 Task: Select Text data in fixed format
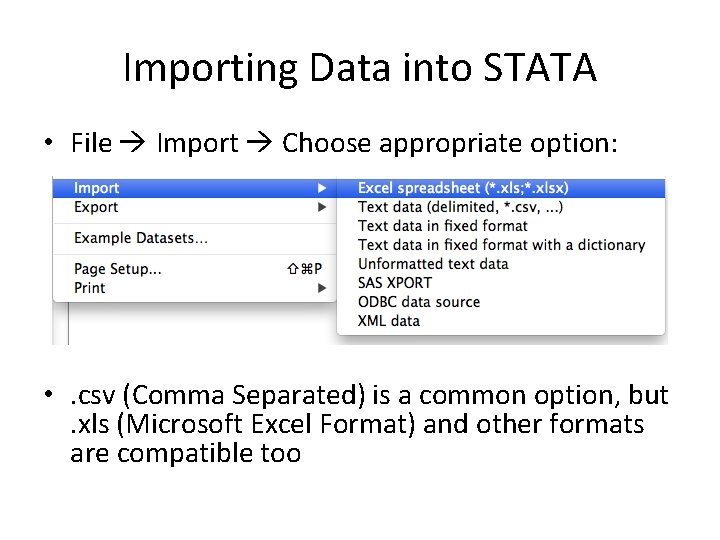(442, 226)
